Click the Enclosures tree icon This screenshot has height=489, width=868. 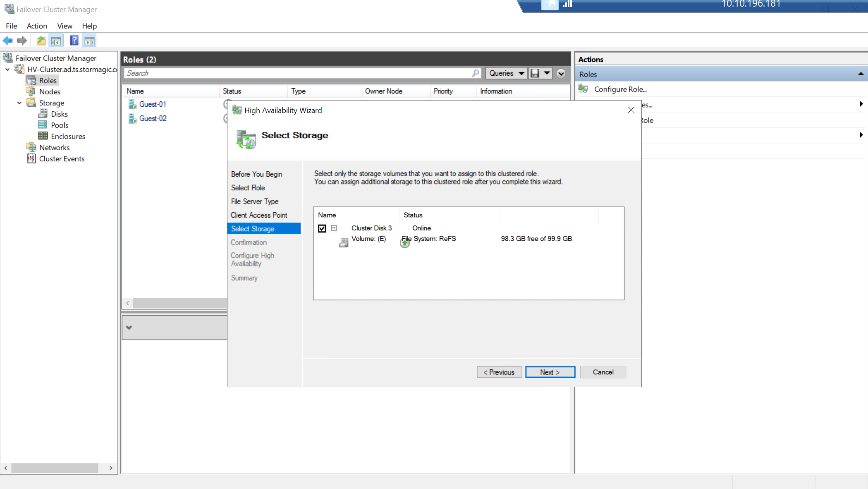(x=43, y=136)
